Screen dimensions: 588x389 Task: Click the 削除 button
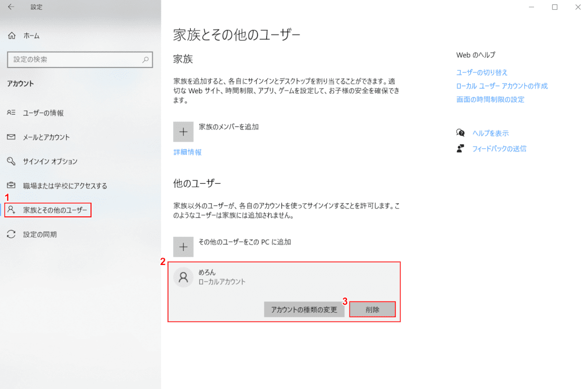372,310
